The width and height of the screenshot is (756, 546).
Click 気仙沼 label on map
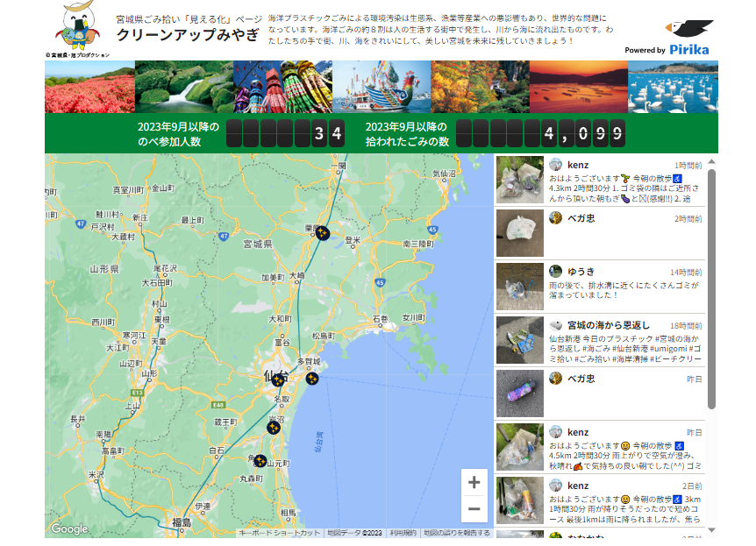444,174
